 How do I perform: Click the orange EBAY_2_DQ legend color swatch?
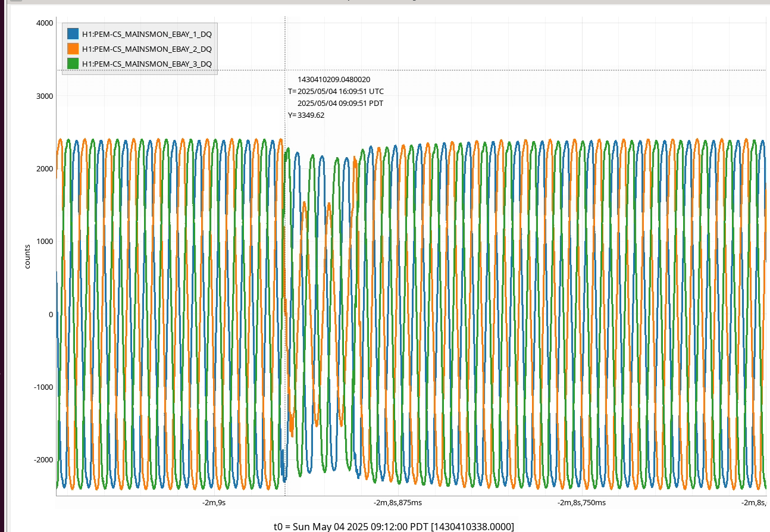[x=73, y=49]
